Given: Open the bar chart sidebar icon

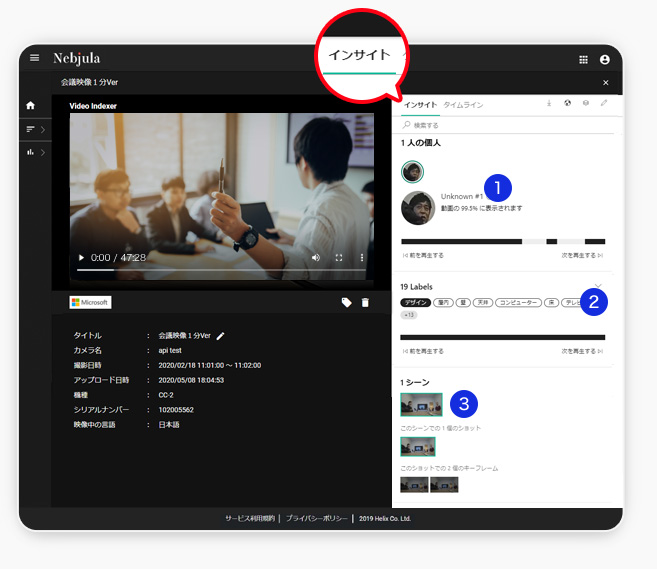Looking at the screenshot, I should tap(30, 152).
